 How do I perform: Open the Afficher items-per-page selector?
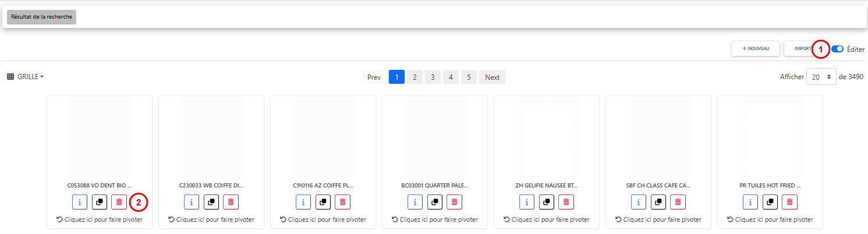coord(821,77)
